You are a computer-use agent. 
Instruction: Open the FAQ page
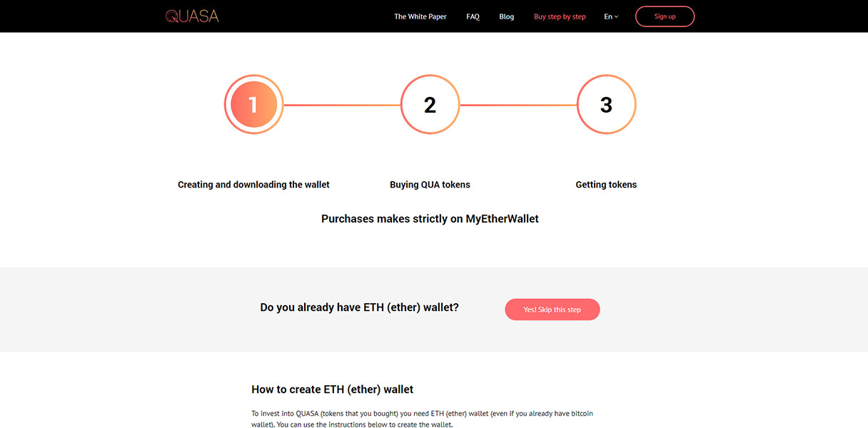pos(473,16)
